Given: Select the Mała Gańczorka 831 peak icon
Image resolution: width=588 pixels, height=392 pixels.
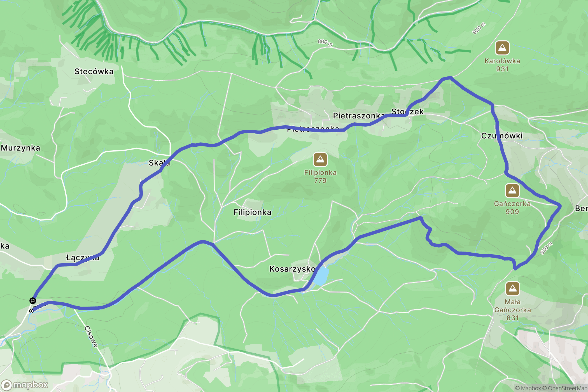Looking at the screenshot, I should pos(513,289).
